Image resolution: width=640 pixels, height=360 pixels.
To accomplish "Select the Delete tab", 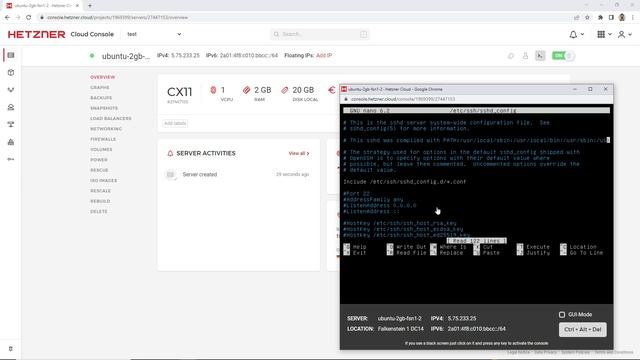I will (x=99, y=211).
